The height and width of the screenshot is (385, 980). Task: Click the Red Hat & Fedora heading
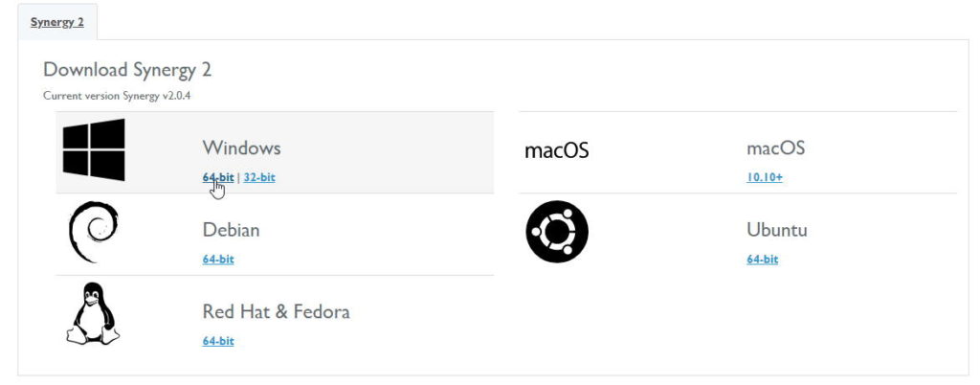click(x=277, y=311)
